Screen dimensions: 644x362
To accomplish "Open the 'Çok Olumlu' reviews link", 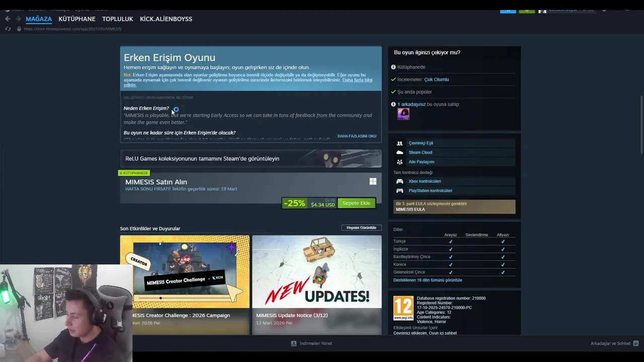I will 436,79.
